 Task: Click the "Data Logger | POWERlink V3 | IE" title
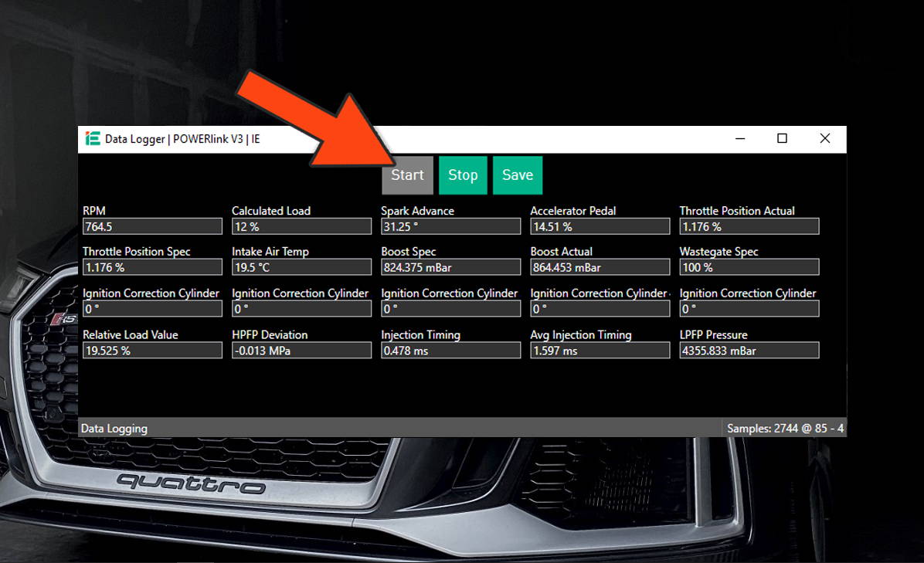point(182,139)
